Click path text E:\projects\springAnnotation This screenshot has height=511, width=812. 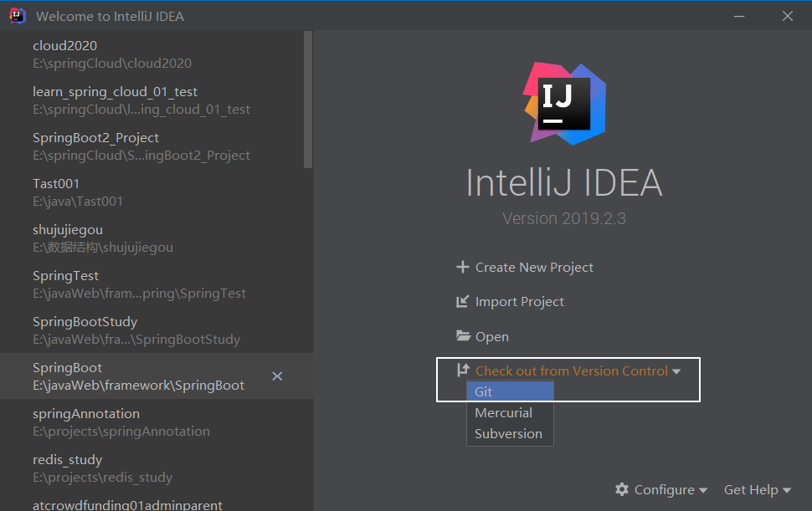(x=121, y=432)
